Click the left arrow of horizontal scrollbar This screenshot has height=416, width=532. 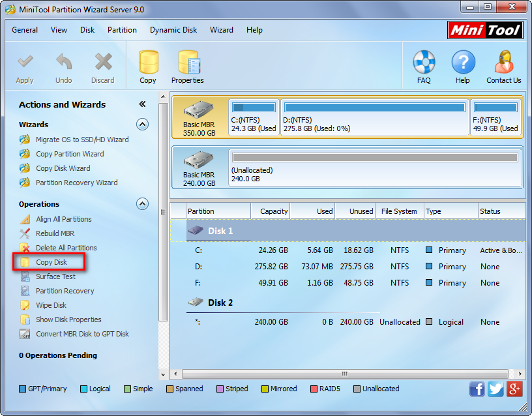[x=175, y=374]
